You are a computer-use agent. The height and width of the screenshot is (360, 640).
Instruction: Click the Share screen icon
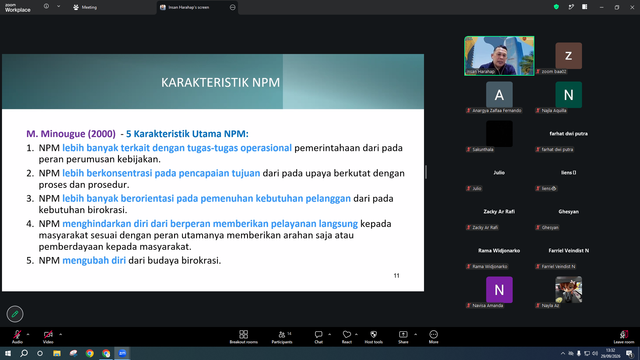click(x=403, y=334)
